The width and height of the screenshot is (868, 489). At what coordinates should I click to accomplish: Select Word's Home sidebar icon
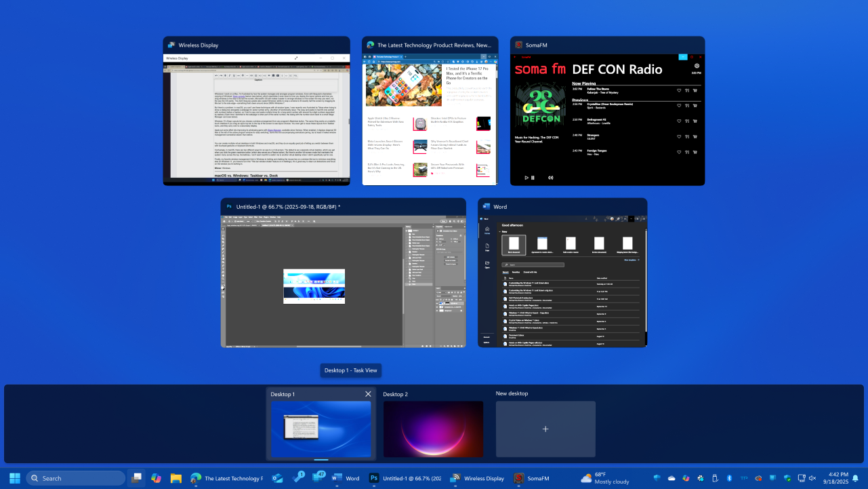point(487,229)
